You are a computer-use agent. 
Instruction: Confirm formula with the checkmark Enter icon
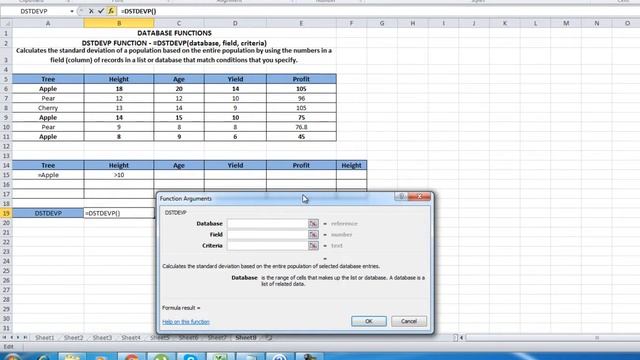101,11
